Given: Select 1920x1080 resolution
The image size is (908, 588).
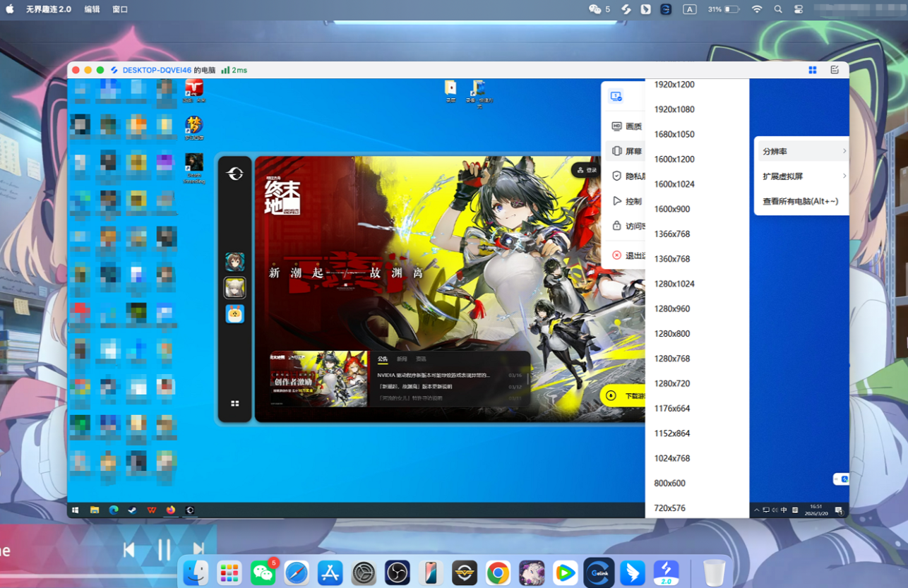Looking at the screenshot, I should [x=674, y=109].
